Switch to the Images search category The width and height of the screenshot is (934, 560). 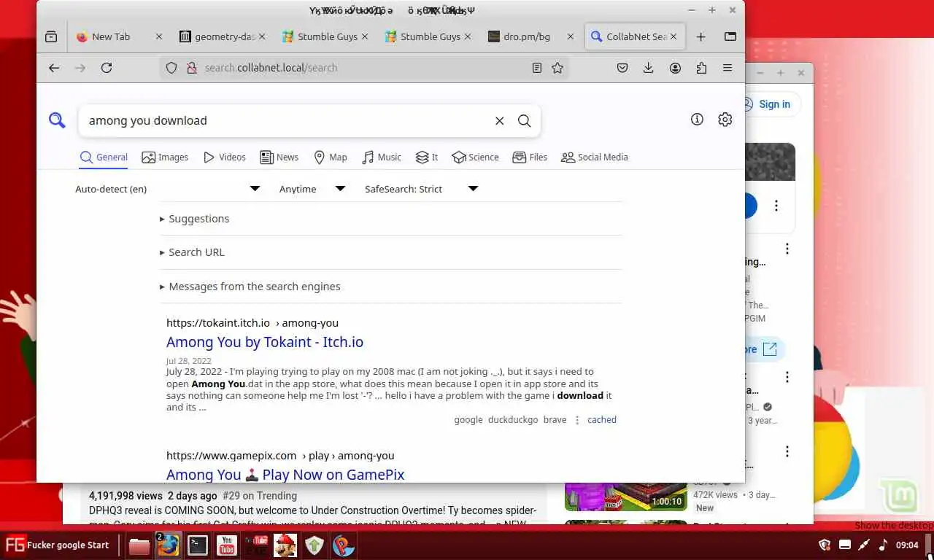[165, 157]
